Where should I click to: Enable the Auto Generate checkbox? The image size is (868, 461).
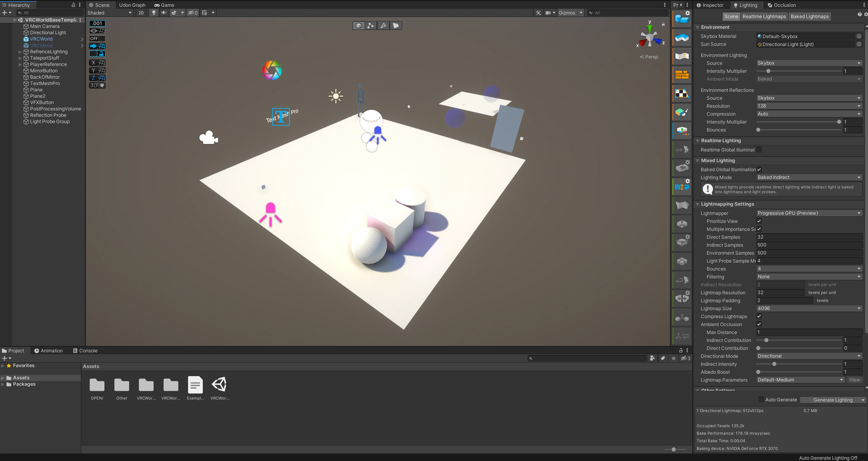tap(761, 400)
